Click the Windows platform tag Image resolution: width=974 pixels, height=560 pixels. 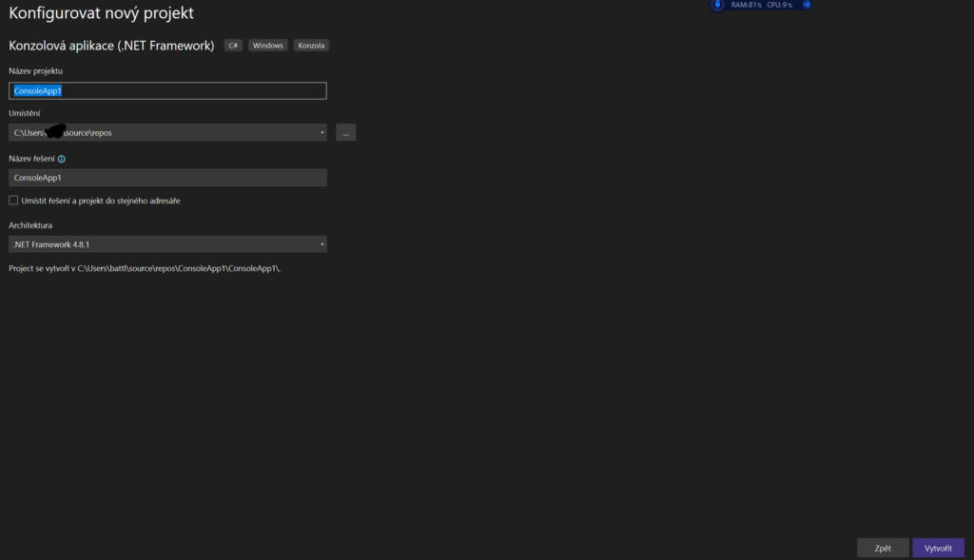pos(268,46)
